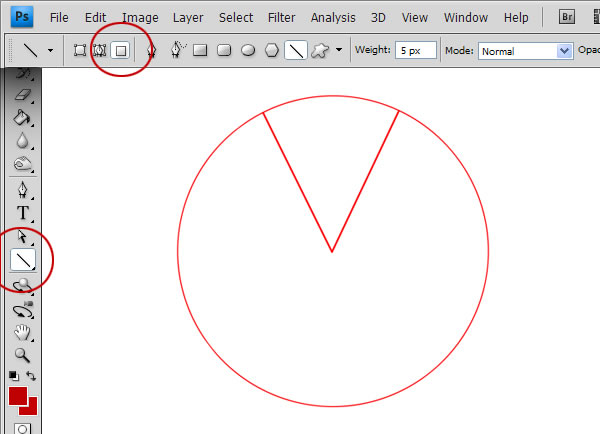Viewport: 600px width, 434px height.
Task: Select the Eraser tool
Action: [x=23, y=95]
